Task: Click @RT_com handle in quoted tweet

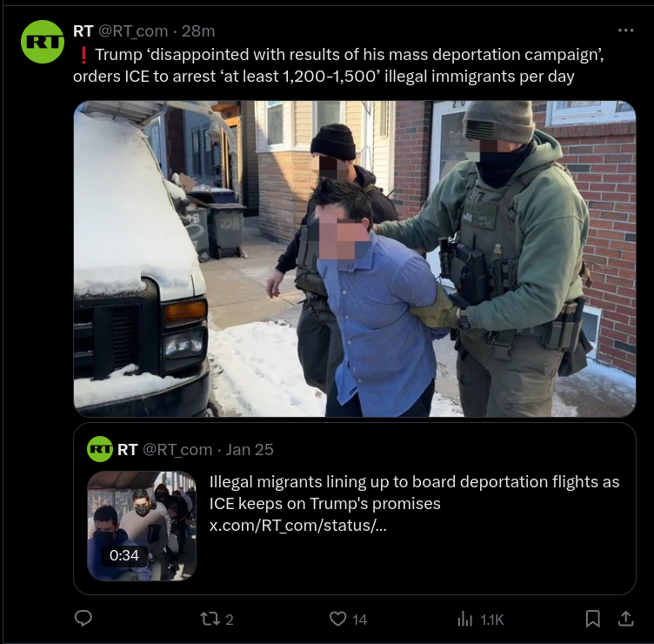Action: (x=177, y=450)
